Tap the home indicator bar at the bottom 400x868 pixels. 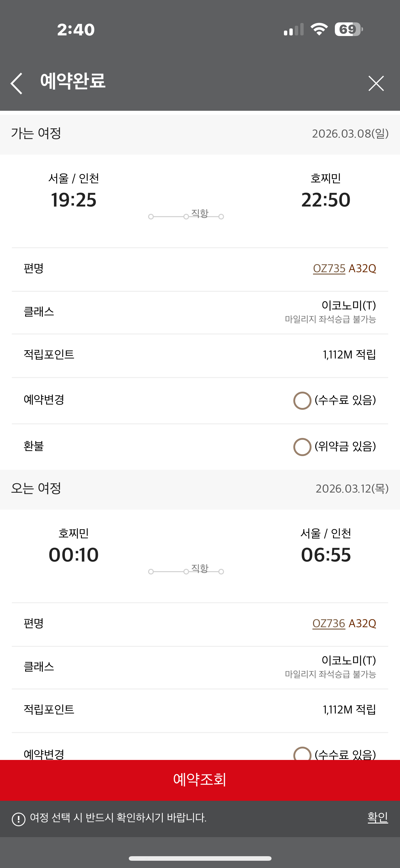pos(200,858)
